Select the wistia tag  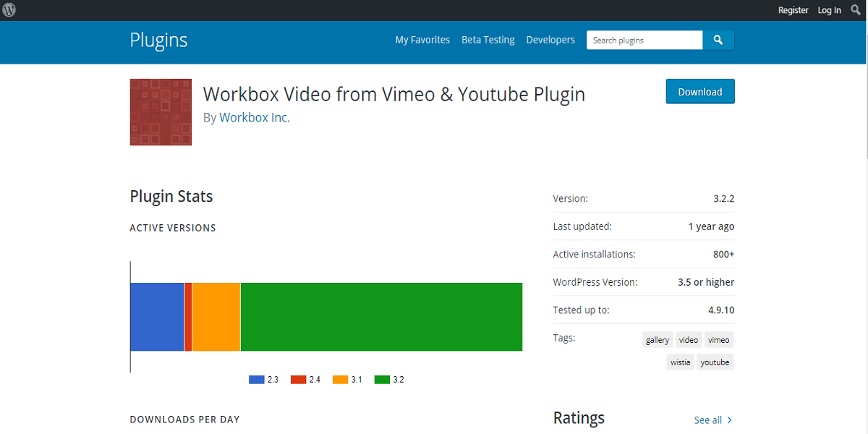(681, 362)
